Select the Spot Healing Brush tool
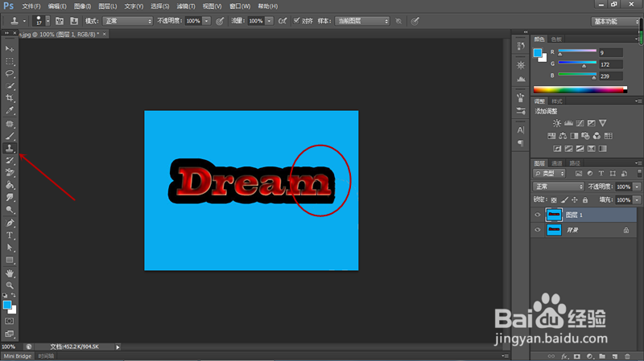Screen dimensions: 644x361 10,124
